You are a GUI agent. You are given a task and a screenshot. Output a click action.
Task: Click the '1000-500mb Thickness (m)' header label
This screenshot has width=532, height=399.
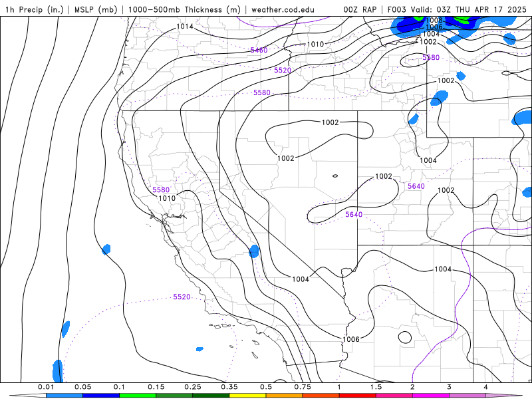184,9
